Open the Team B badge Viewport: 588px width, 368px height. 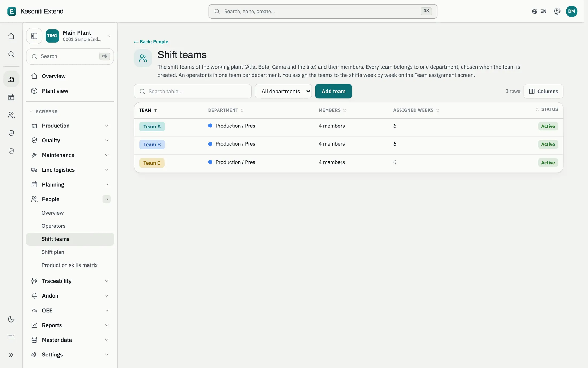point(152,145)
